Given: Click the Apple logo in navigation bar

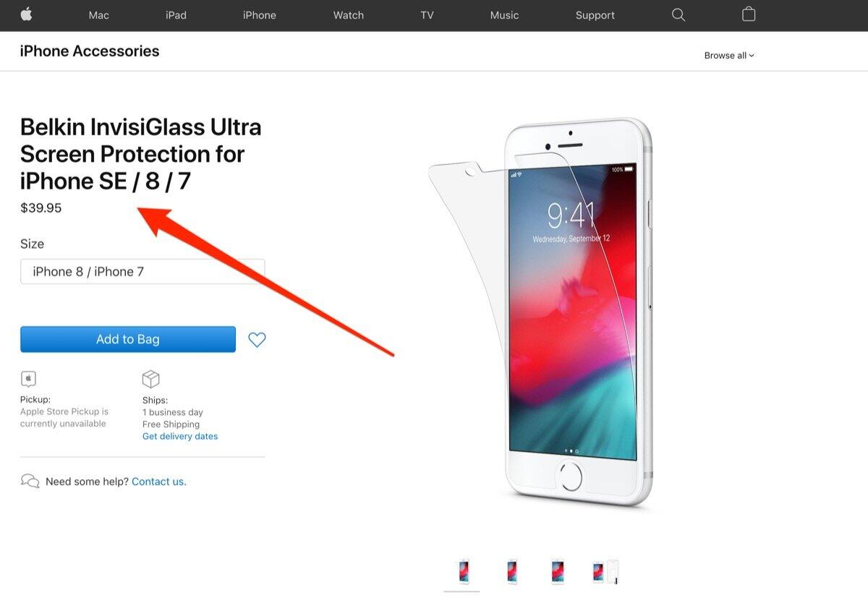Looking at the screenshot, I should click(x=27, y=14).
